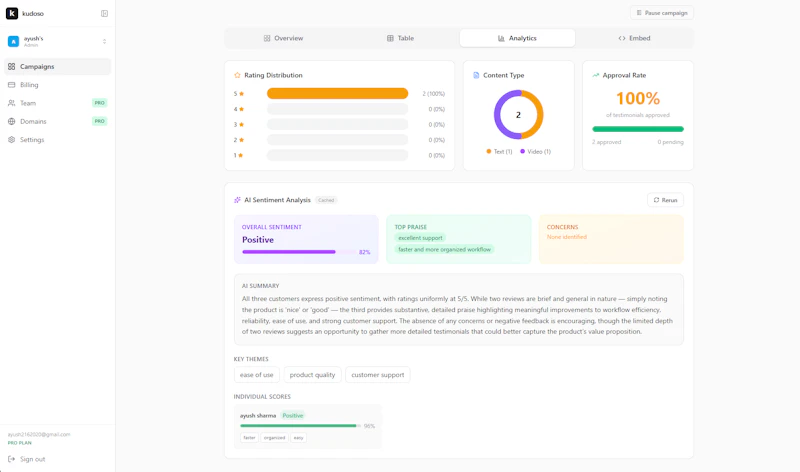
Task: Select the 'product quality' theme chip
Action: click(312, 375)
